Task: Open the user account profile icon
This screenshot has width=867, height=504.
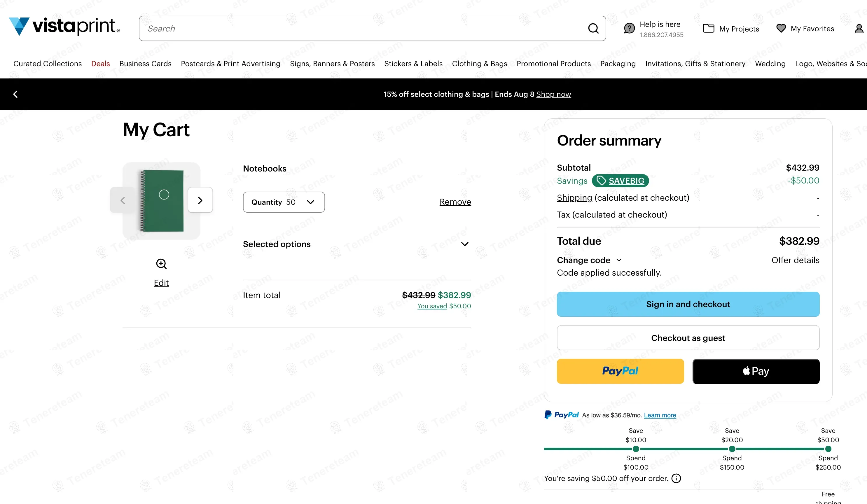Action: coord(859,29)
